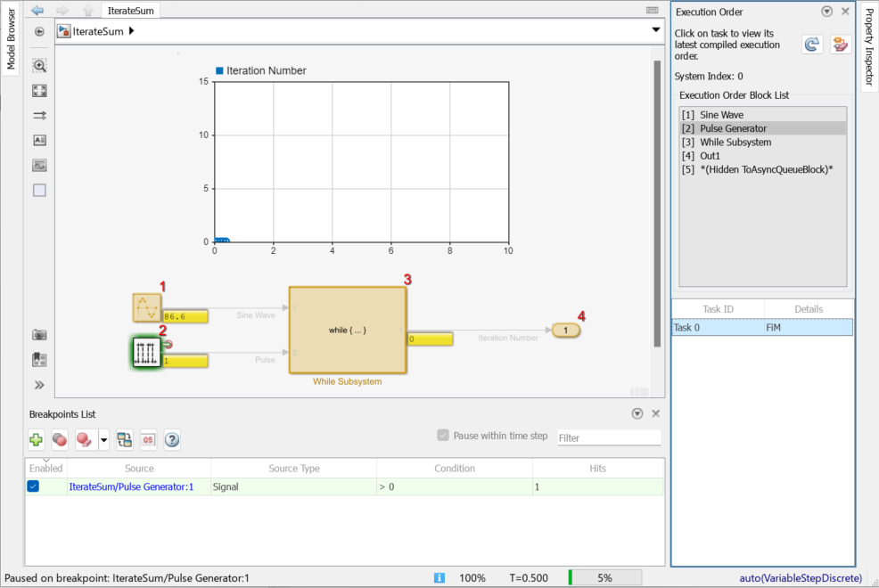Open Breakpoints List help icon
The height and width of the screenshot is (588, 879).
pos(172,439)
